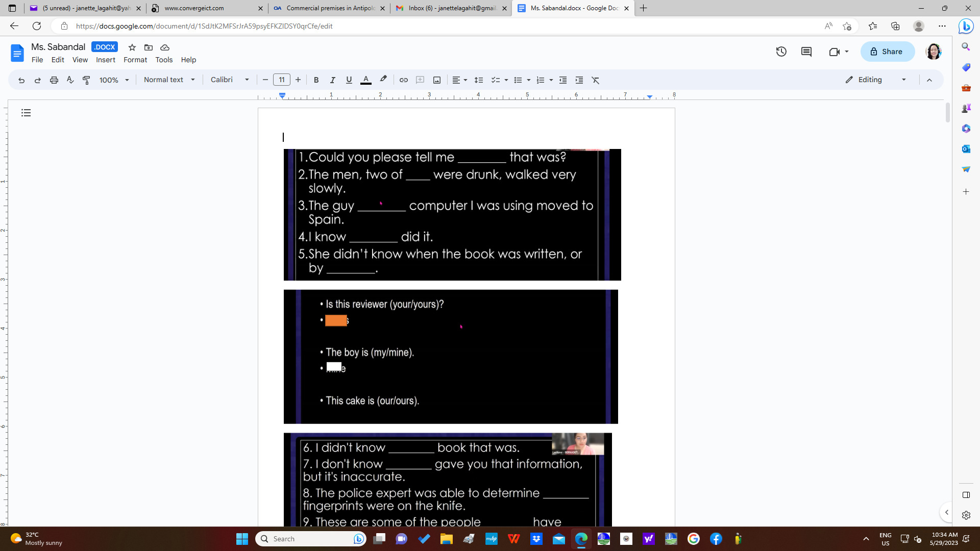This screenshot has height=551, width=980.
Task: Click the font size input field
Action: [x=281, y=80]
